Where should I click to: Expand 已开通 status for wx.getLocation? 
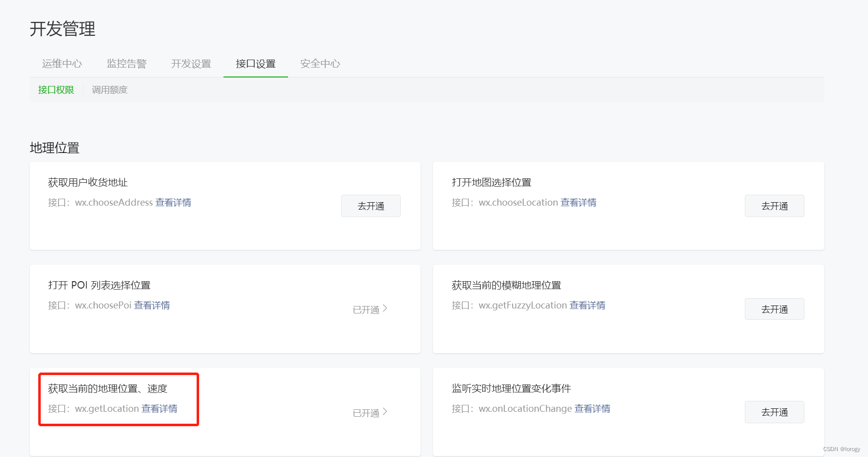370,413
